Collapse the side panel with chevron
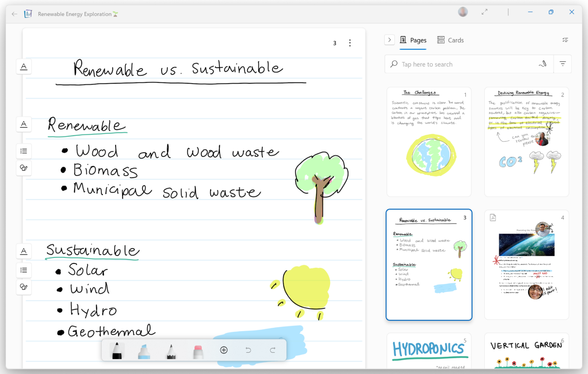This screenshot has height=374, width=588. pos(389,40)
